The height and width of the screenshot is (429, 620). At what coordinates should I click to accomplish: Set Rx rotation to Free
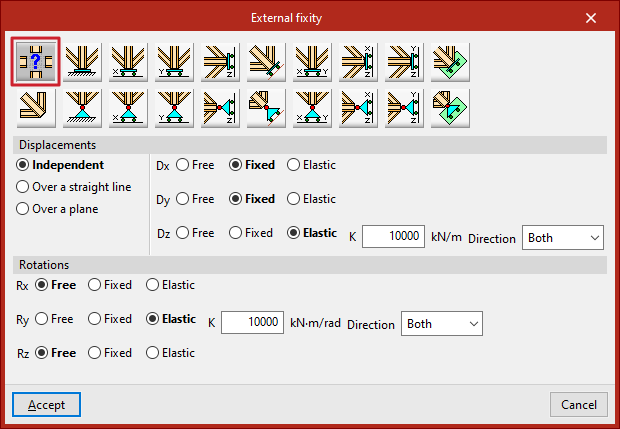tap(55, 285)
